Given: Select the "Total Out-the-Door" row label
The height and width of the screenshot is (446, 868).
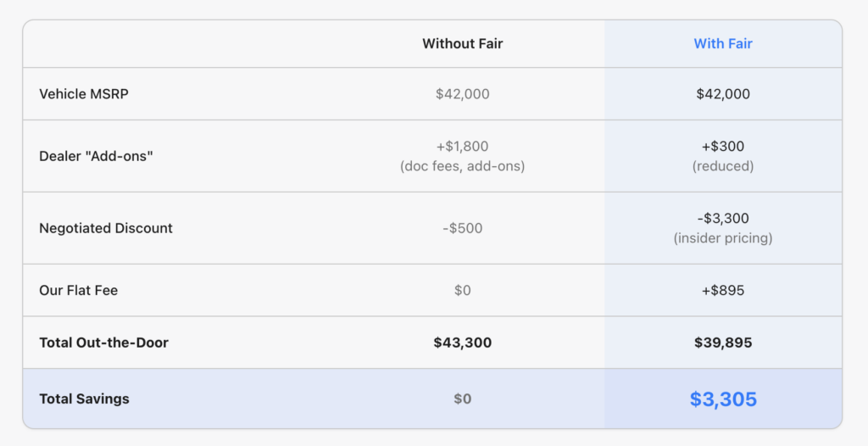Looking at the screenshot, I should click(103, 343).
